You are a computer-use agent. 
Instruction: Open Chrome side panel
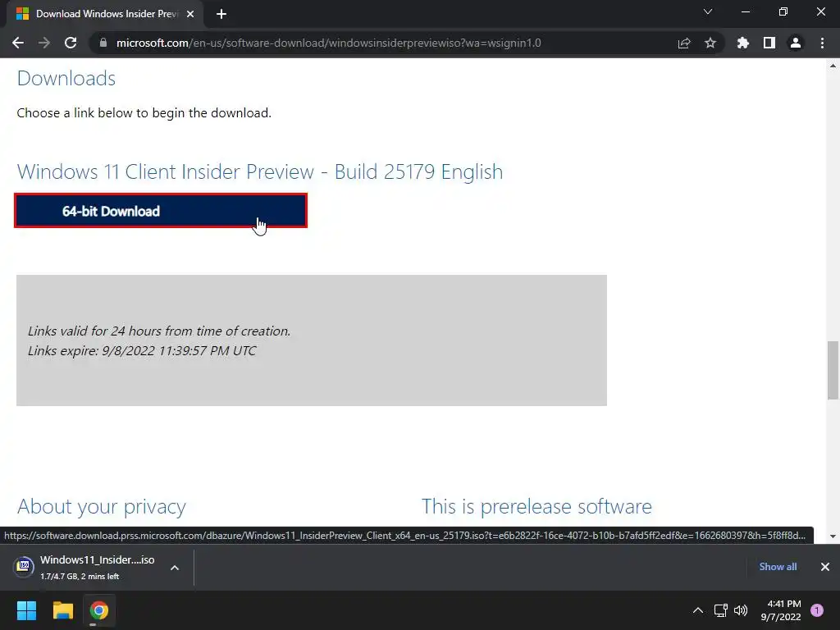tap(769, 43)
